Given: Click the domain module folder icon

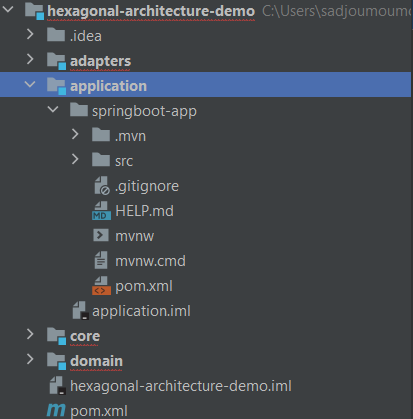Looking at the screenshot, I should tap(56, 361).
